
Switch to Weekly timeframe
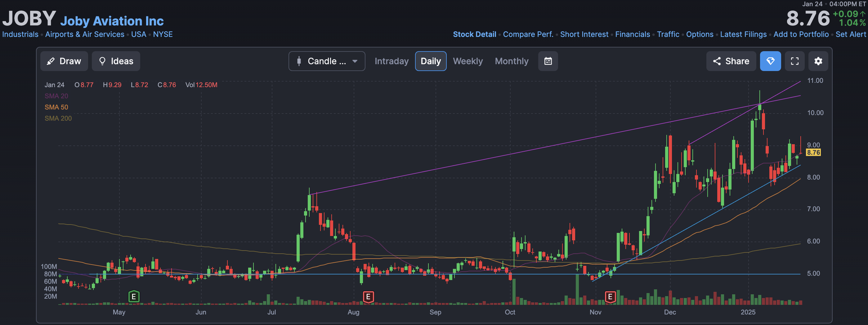pyautogui.click(x=468, y=61)
